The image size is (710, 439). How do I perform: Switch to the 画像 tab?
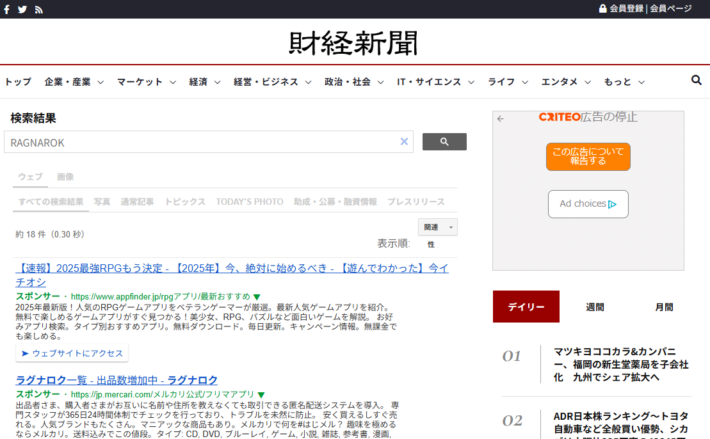tap(65, 177)
